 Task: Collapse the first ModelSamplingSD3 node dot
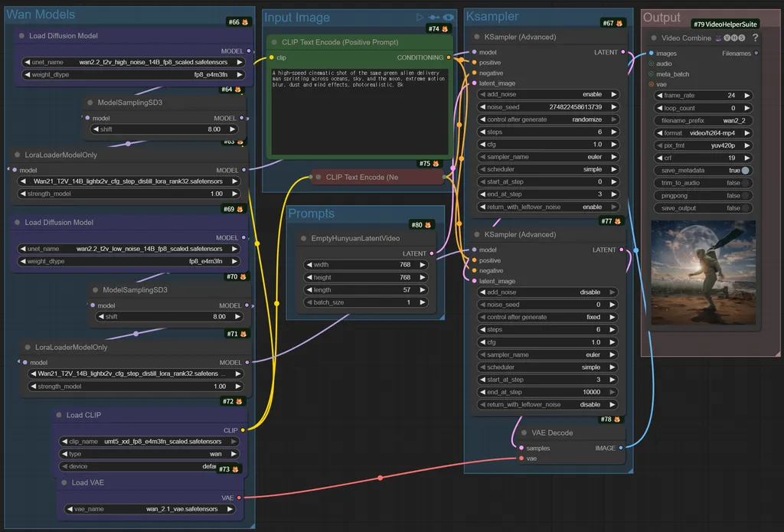tap(90, 103)
